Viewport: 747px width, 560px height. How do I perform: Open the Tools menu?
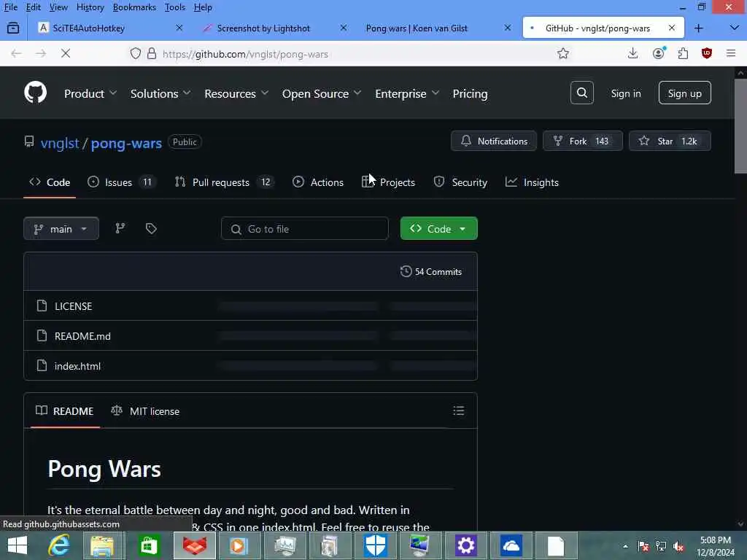[x=175, y=7]
